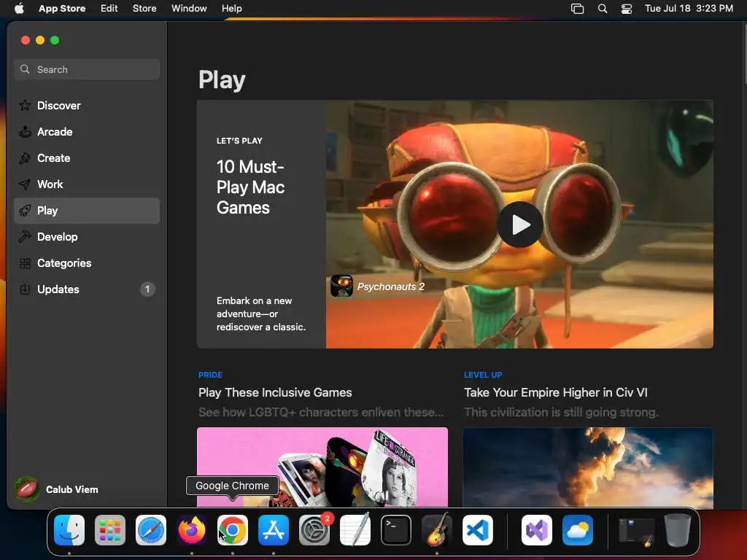The height and width of the screenshot is (560, 747).
Task: Click 'Embark on a new adventure' description text
Action: tap(261, 314)
